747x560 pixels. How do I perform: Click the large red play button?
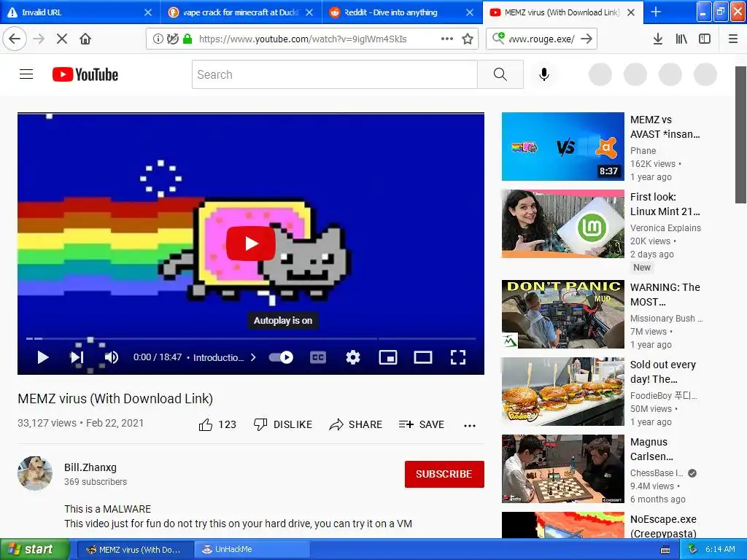tap(251, 244)
